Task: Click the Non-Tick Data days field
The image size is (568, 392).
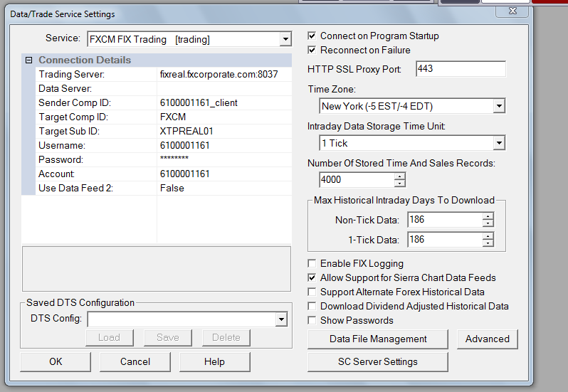Action: point(445,219)
